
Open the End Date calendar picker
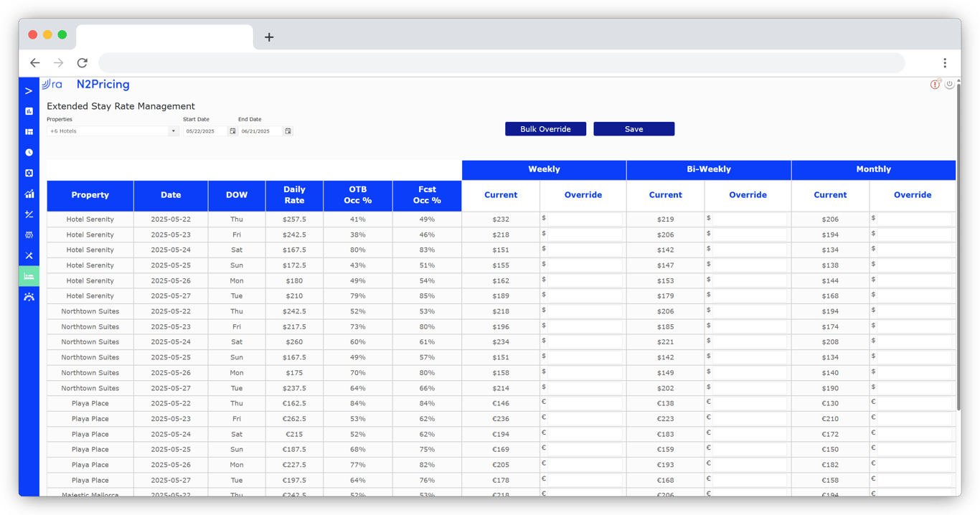pos(289,131)
